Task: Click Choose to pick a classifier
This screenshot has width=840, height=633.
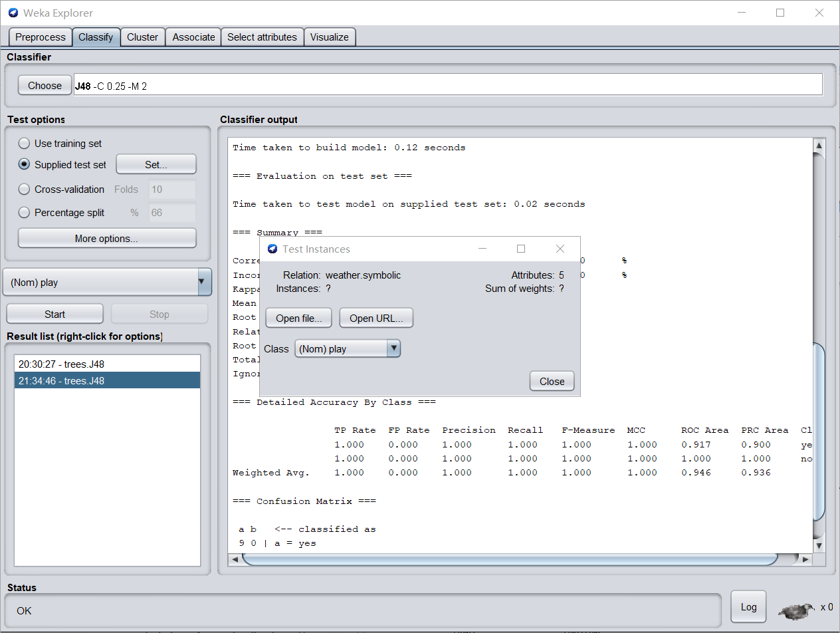Action: pos(45,85)
